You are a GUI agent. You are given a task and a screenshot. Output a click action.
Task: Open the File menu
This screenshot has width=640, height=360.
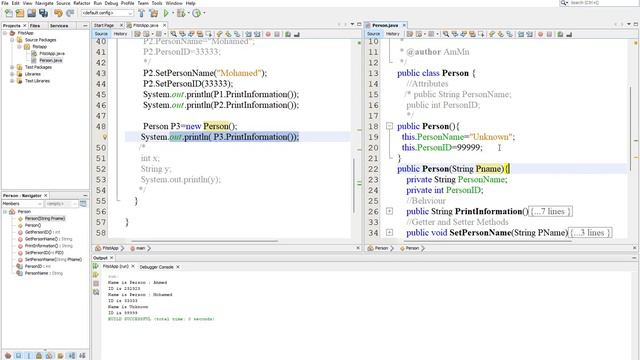pyautogui.click(x=5, y=3)
